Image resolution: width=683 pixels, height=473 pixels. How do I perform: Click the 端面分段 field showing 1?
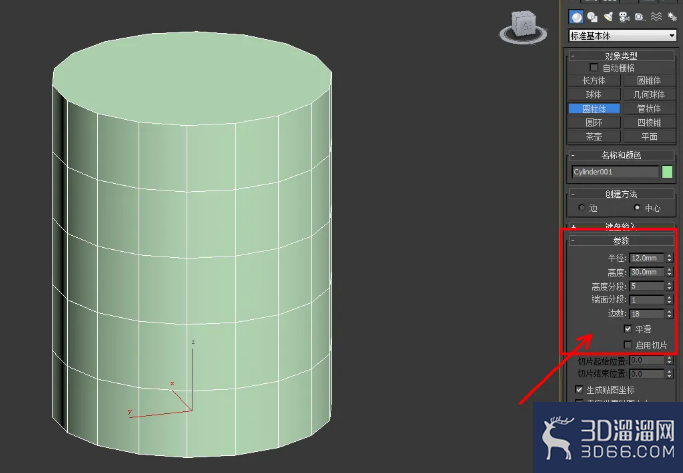click(647, 300)
